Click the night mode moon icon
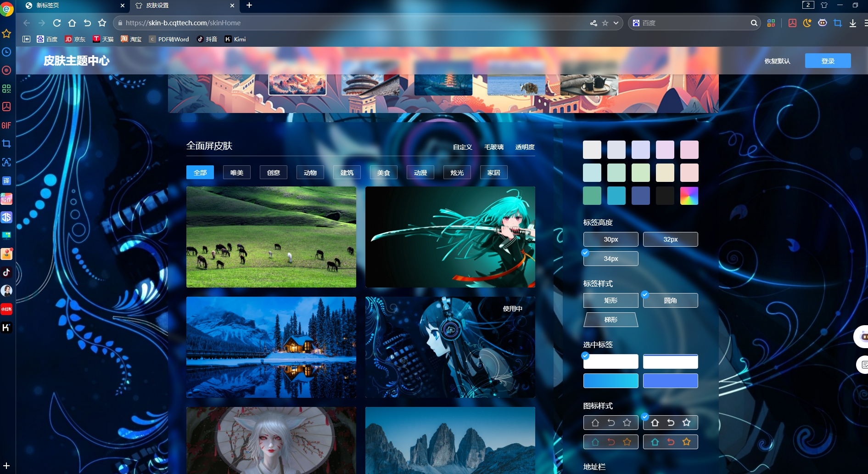Image resolution: width=868 pixels, height=474 pixels. tap(807, 23)
